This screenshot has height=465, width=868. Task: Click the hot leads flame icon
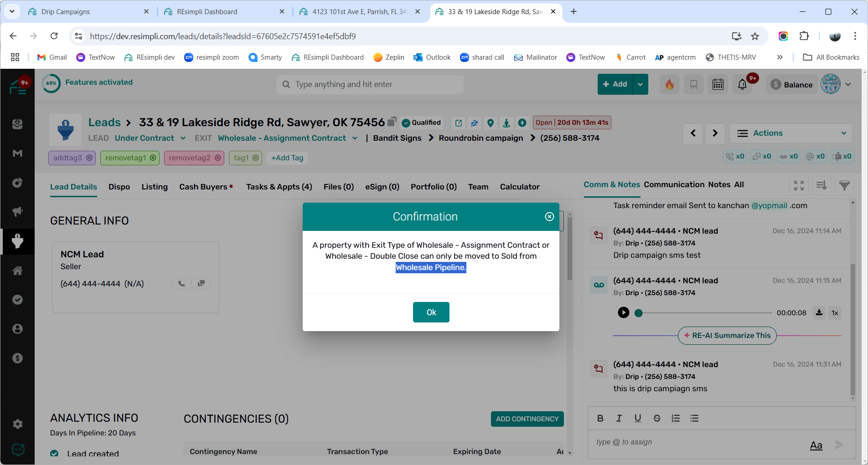click(x=669, y=84)
